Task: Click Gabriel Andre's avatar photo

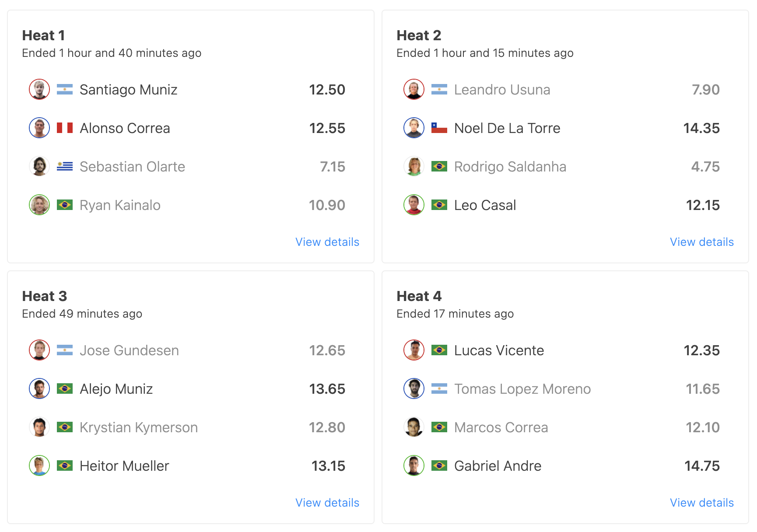Action: 414,466
